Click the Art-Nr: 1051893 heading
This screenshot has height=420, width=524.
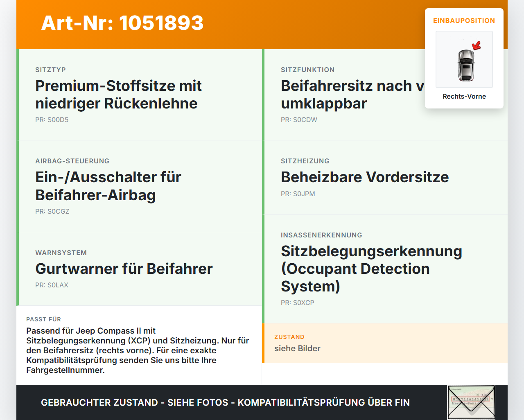click(x=122, y=23)
